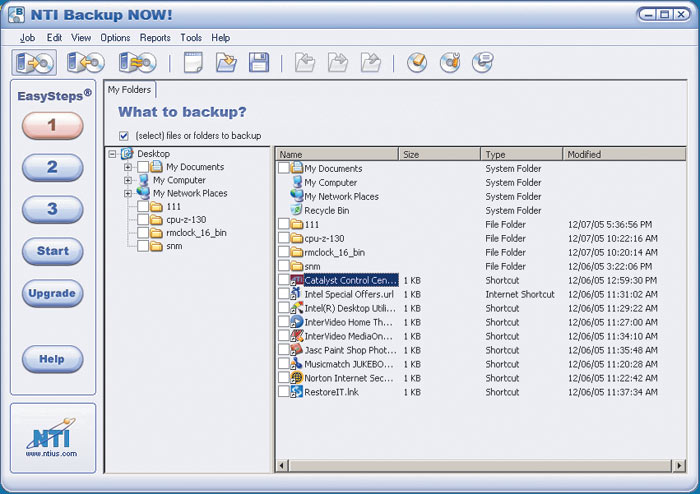Click the Musicmatch JUKEBOX shortcut icon
This screenshot has height=494, width=700.
[296, 364]
